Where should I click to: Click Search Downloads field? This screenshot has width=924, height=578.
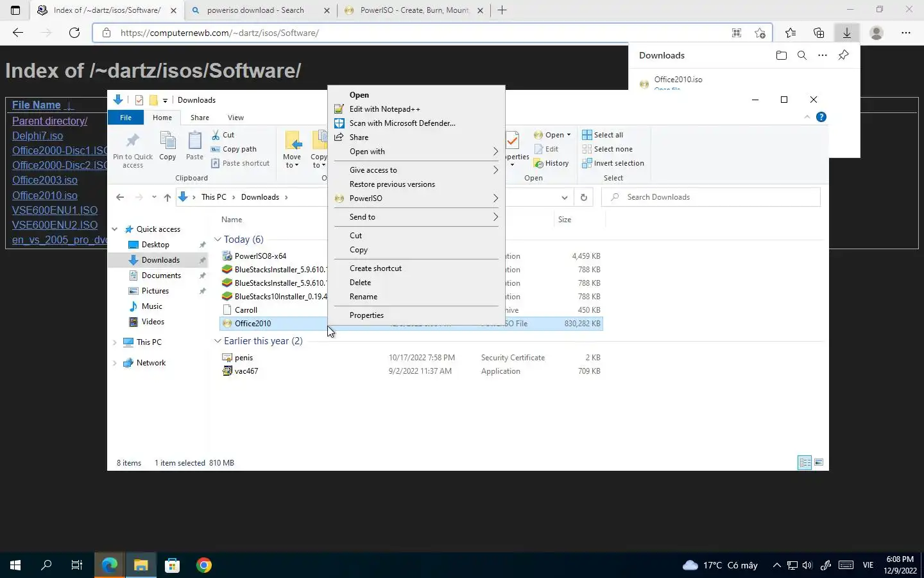click(x=711, y=197)
